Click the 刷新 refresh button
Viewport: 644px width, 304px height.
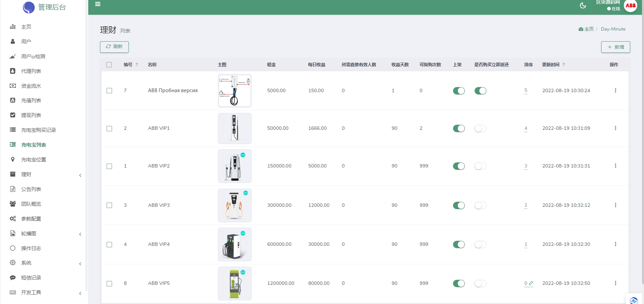coord(114,47)
